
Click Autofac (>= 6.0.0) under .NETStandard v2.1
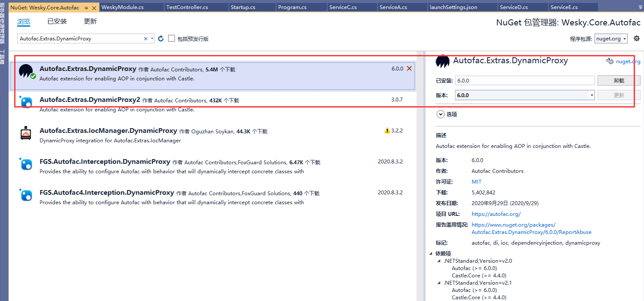point(474,290)
